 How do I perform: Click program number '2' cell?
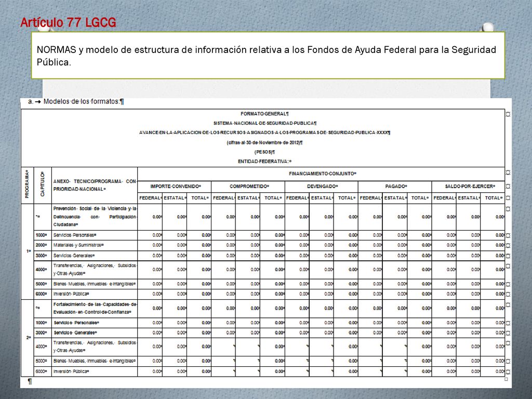pyautogui.click(x=28, y=338)
